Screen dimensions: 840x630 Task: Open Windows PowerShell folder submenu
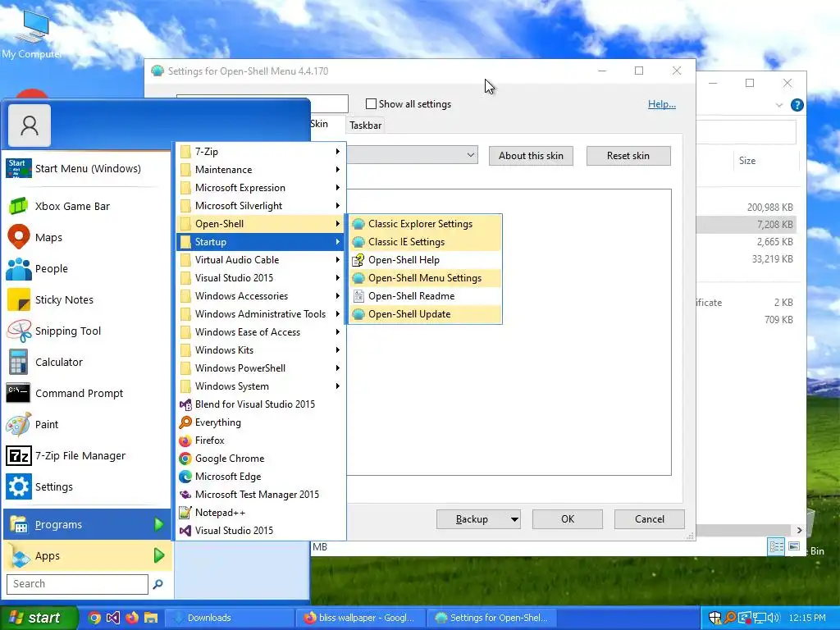261,368
